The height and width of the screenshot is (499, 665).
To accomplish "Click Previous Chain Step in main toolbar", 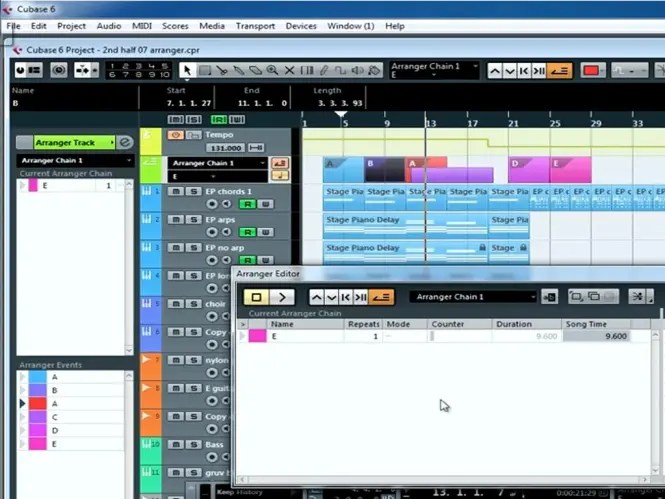I will click(495, 70).
